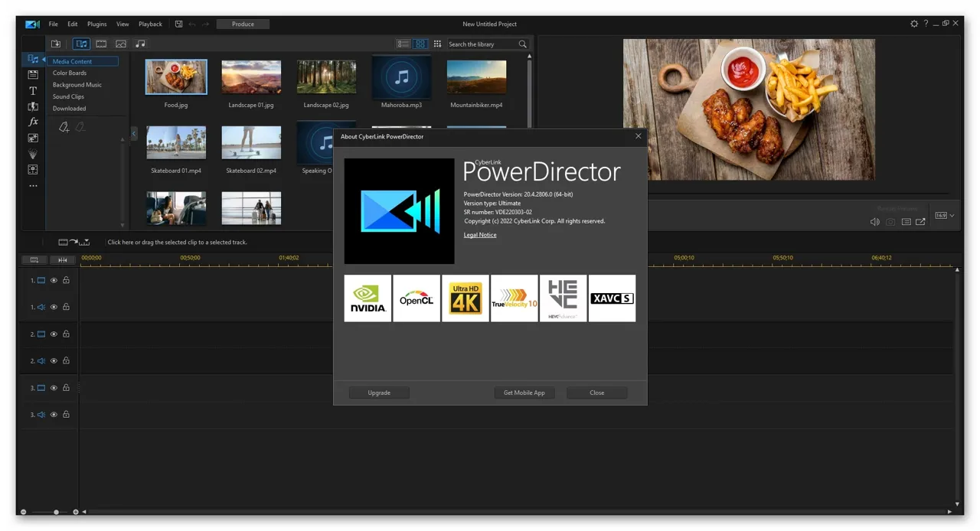The image size is (980, 531).
Task: Toggle audibility of audio track 1
Action: 54,307
